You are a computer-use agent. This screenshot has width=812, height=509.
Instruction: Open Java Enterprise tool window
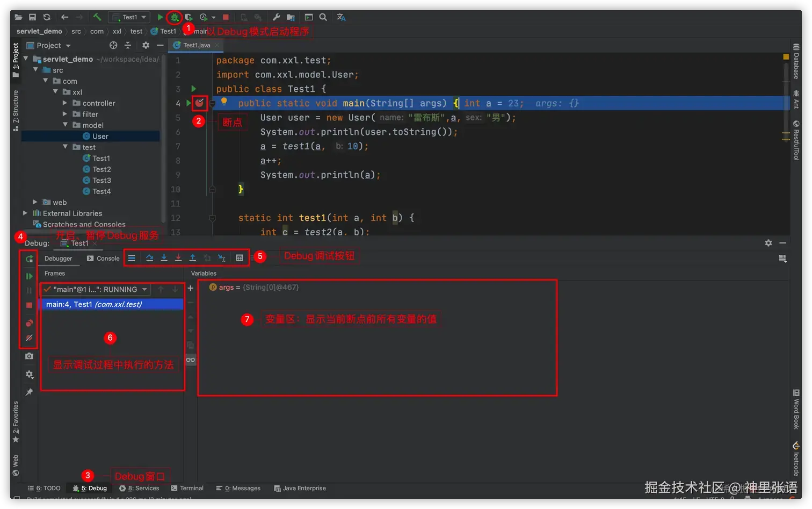300,488
